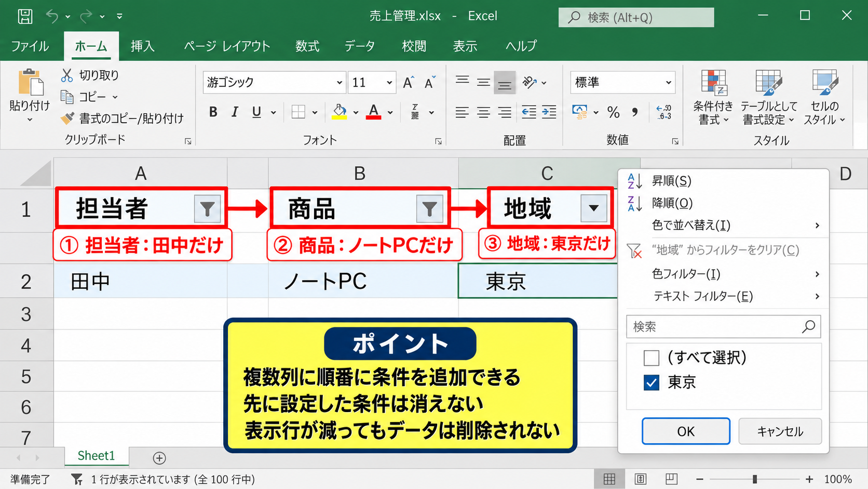Apply borders with the border grid icon

click(x=299, y=112)
